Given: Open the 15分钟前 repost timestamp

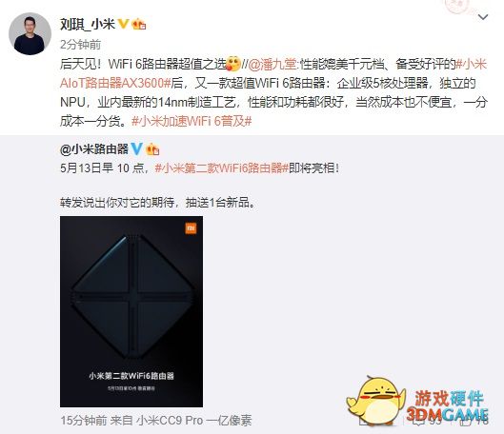Looking at the screenshot, I should point(84,420).
